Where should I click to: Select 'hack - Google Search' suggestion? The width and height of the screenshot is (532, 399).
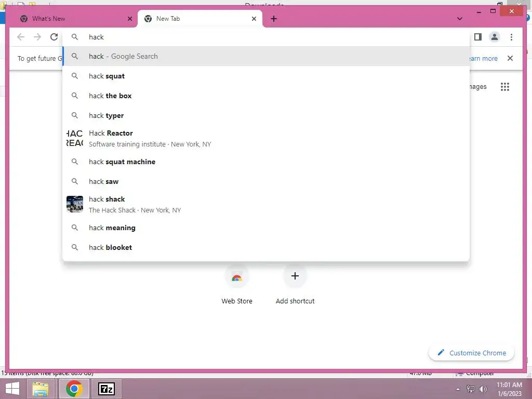[x=267, y=56]
